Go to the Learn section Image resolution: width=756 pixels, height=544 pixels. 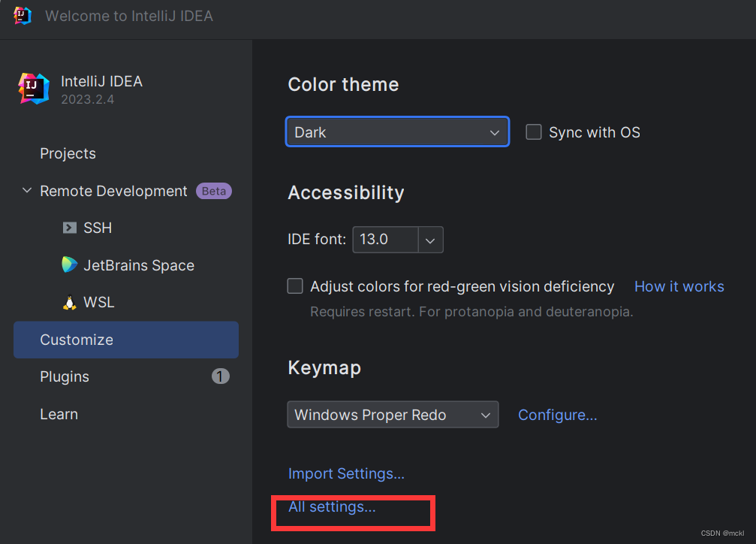tap(59, 414)
